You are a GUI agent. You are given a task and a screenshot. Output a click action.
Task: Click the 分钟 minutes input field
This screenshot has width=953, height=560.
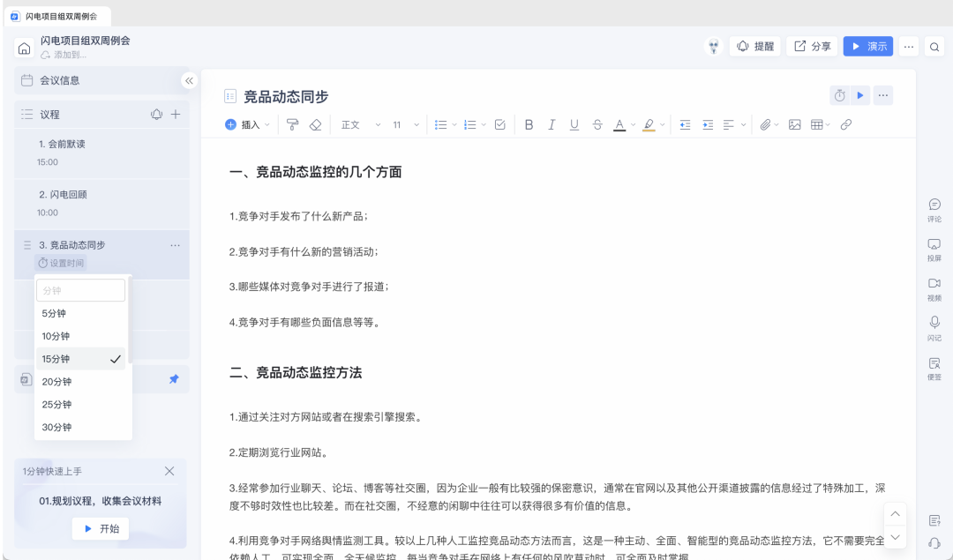(80, 290)
